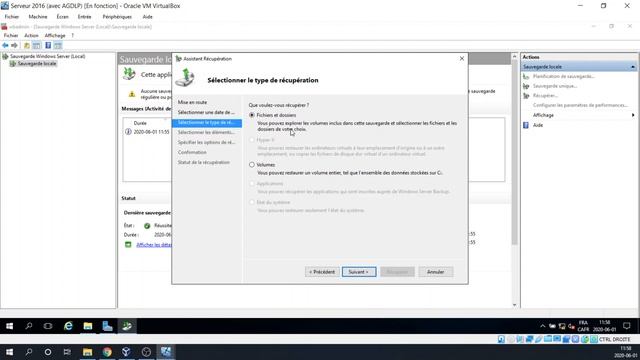Open the VirtualBox Aide menu
This screenshot has height=360, width=640.
[148, 17]
